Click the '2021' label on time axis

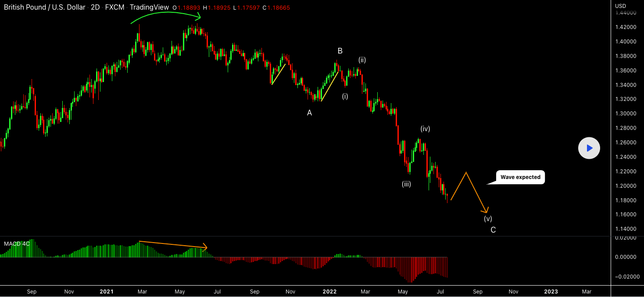click(x=107, y=291)
